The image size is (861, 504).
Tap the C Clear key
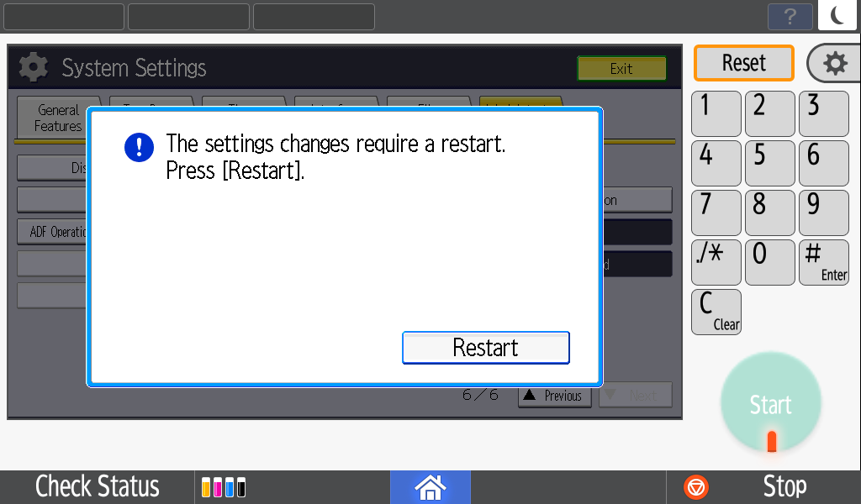click(x=716, y=312)
